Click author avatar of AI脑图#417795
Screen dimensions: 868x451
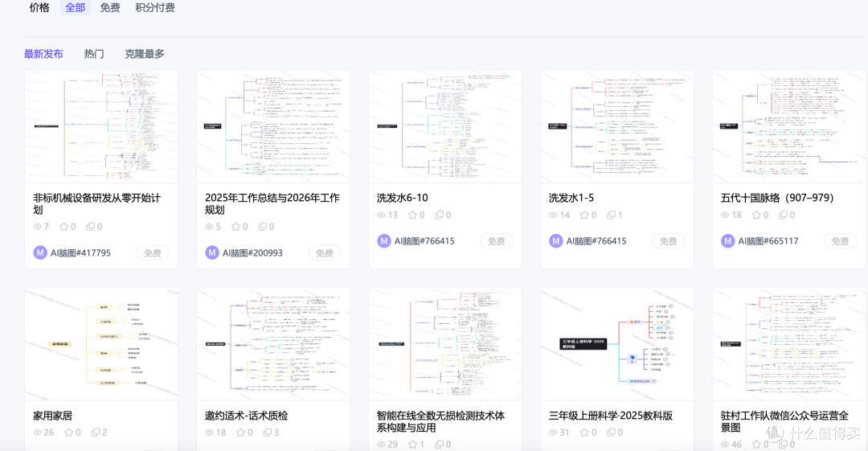(40, 252)
